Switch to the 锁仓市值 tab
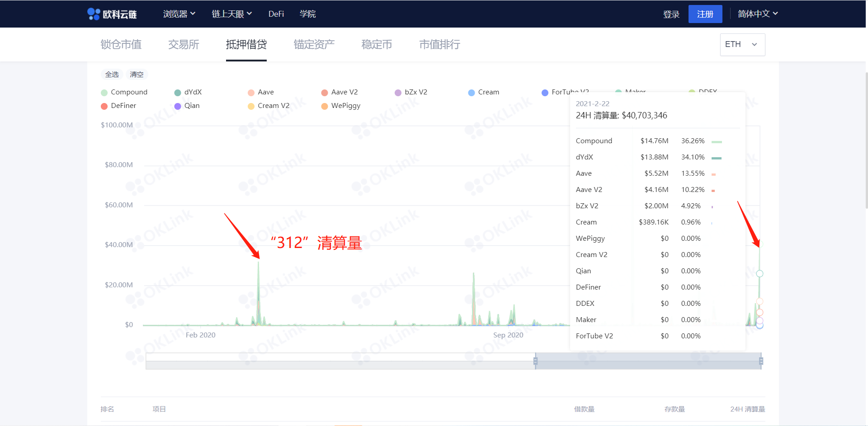This screenshot has width=868, height=426. point(120,44)
